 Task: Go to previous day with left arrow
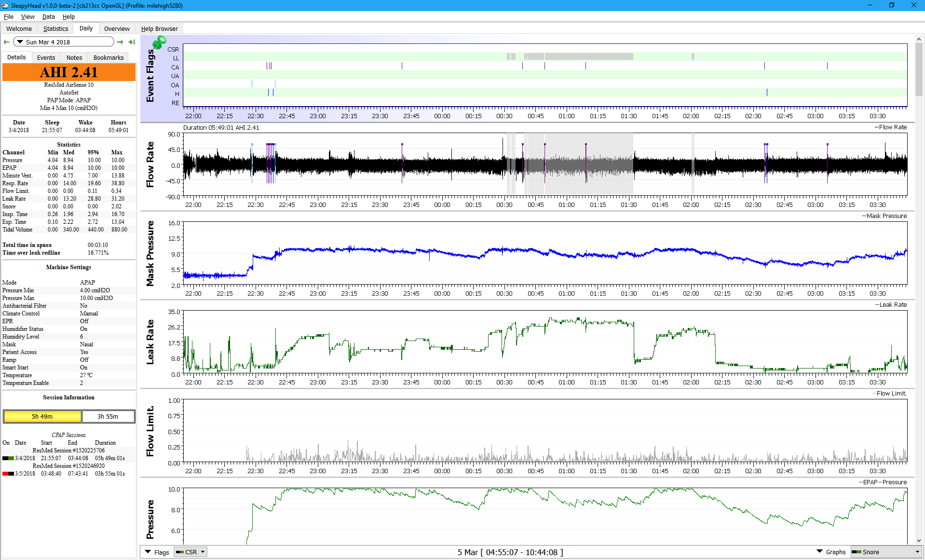(7, 42)
